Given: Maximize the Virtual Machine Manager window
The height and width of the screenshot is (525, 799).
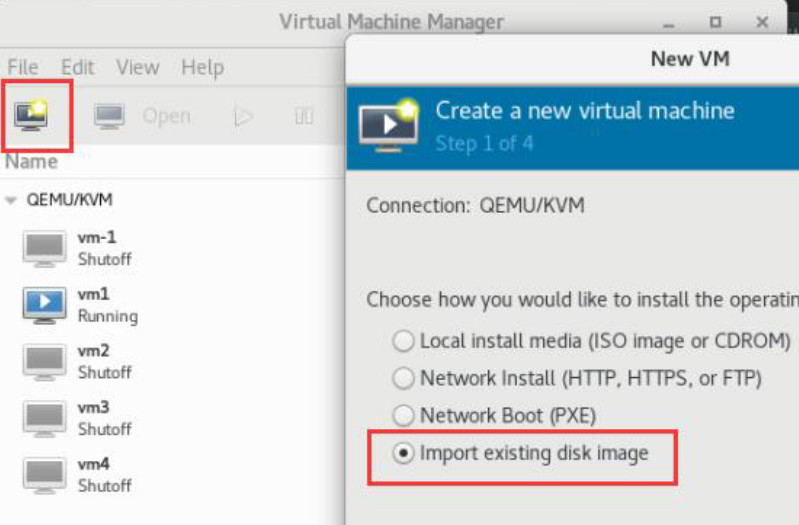Looking at the screenshot, I should pos(715,22).
